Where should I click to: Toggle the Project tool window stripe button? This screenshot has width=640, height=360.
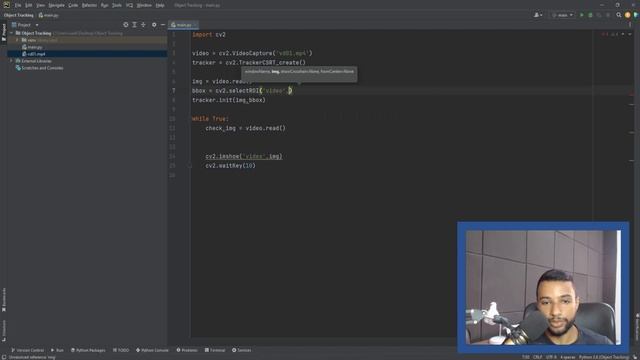click(x=4, y=32)
